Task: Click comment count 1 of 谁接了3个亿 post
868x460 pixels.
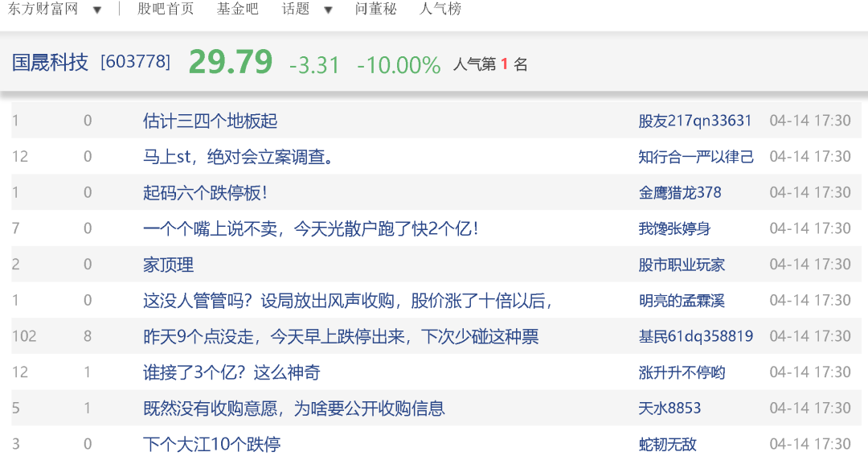Action: (88, 372)
